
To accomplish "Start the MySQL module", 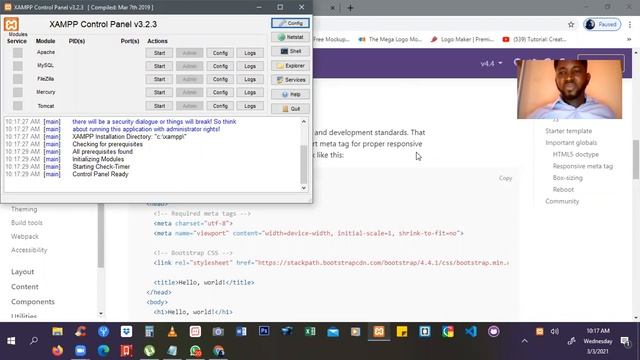I will click(x=159, y=66).
